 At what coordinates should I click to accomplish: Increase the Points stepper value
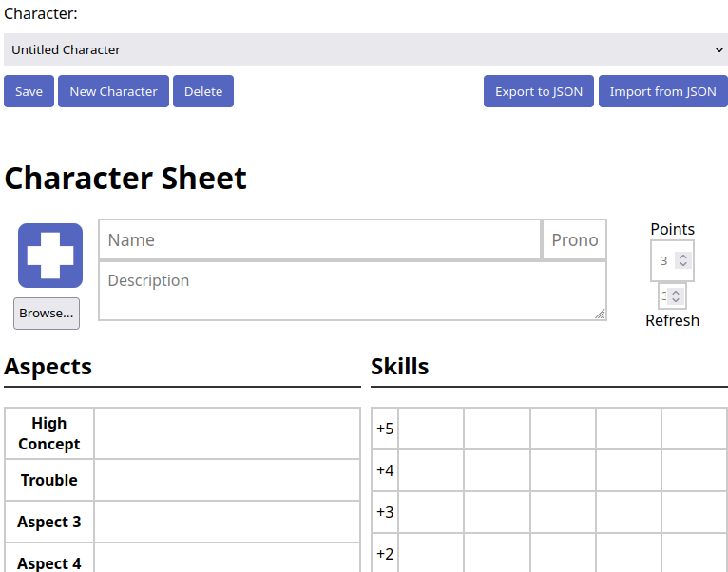pyautogui.click(x=683, y=257)
